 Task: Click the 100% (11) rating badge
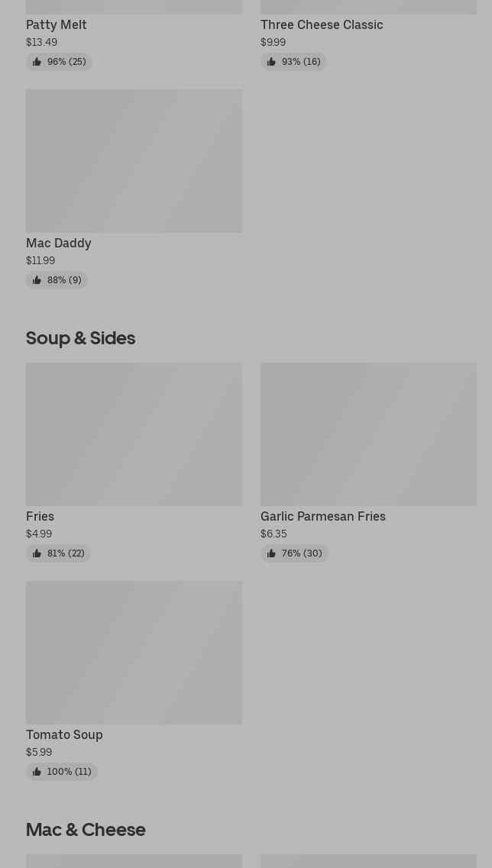[x=62, y=772]
